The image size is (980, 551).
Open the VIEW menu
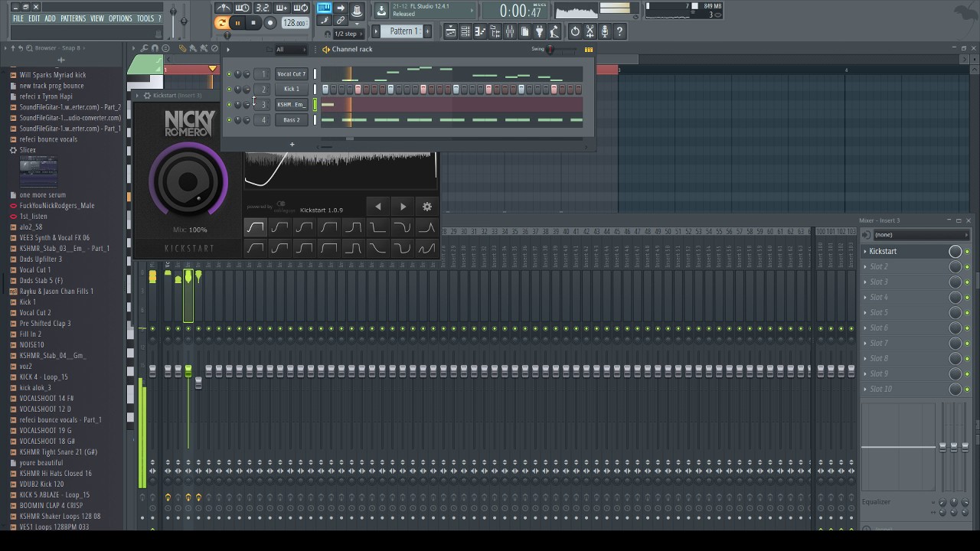coord(97,18)
